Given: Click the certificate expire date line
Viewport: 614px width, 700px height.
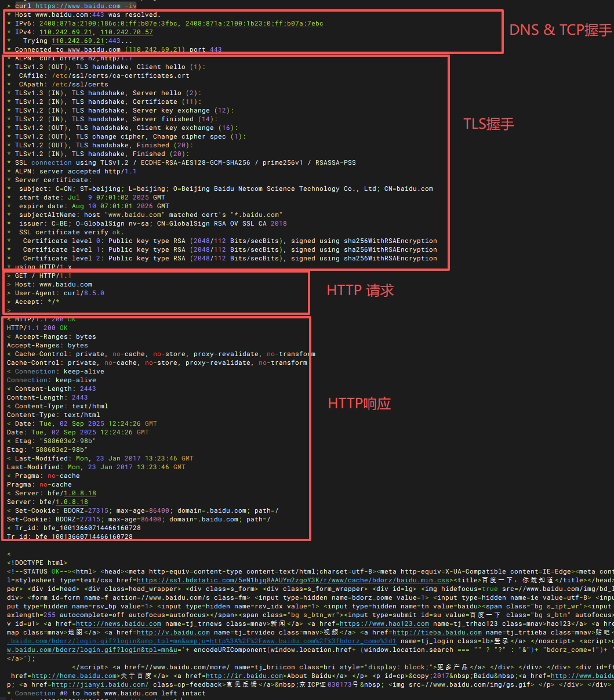Looking at the screenshot, I should pyautogui.click(x=88, y=206).
